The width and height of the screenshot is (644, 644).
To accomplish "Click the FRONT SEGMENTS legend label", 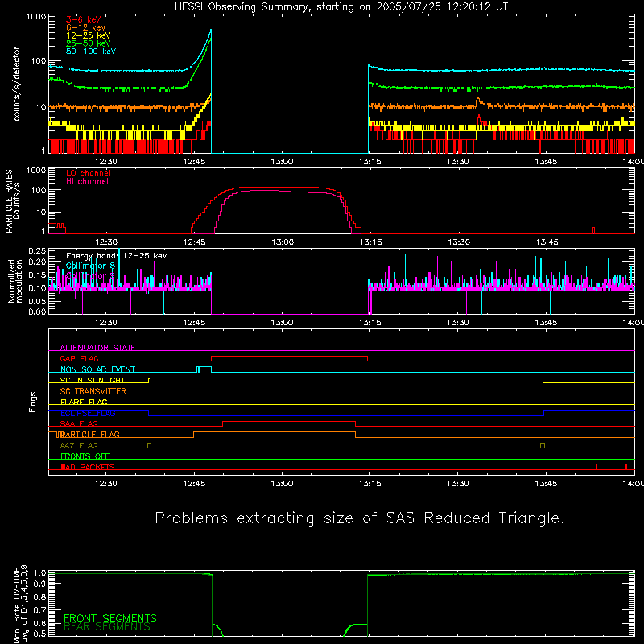I will click(110, 618).
